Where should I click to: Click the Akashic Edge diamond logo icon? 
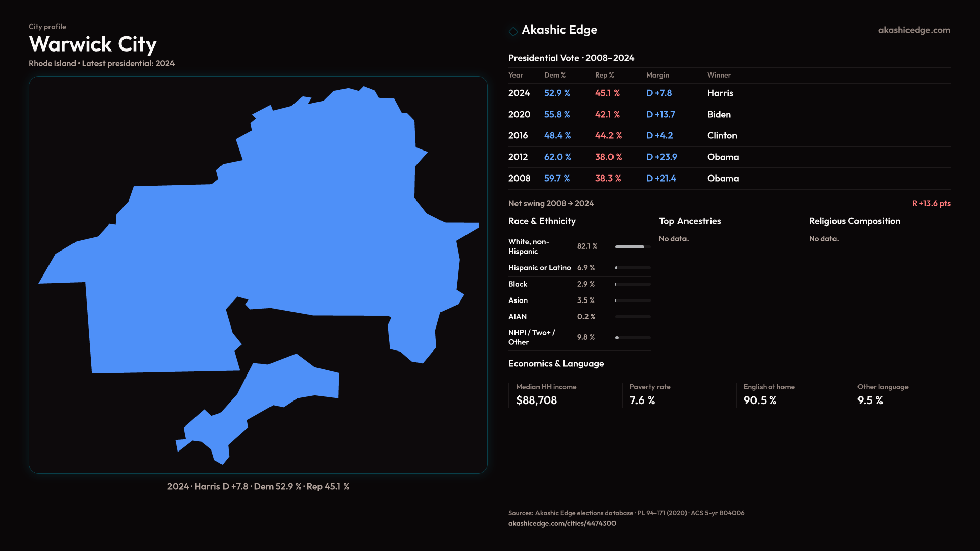point(513,31)
